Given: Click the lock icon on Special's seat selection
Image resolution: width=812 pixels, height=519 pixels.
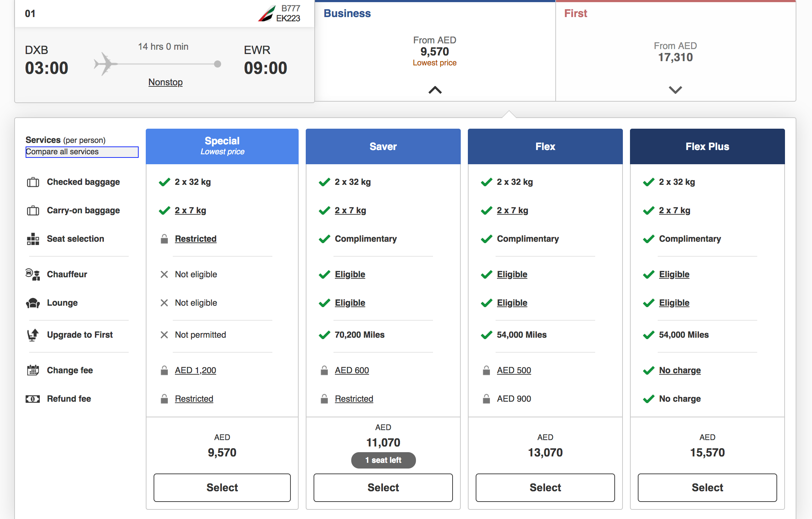Looking at the screenshot, I should click(164, 239).
